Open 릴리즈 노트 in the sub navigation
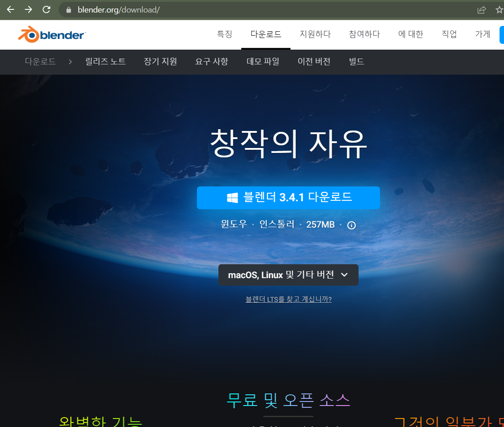 (x=106, y=61)
